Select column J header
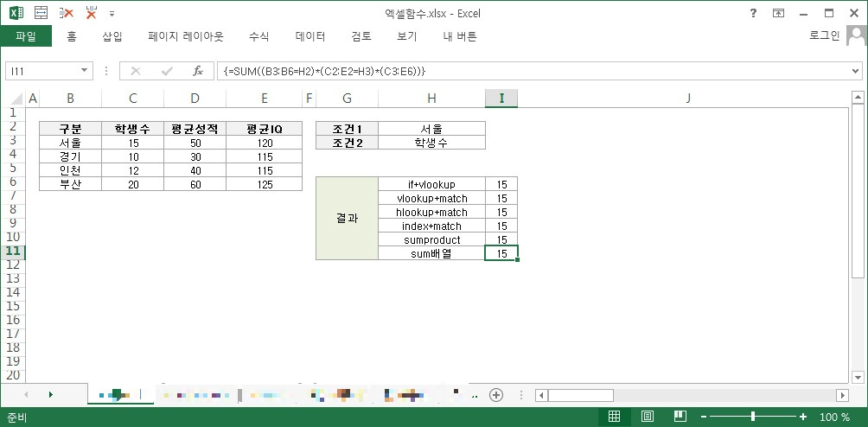The image size is (868, 427). click(x=688, y=99)
